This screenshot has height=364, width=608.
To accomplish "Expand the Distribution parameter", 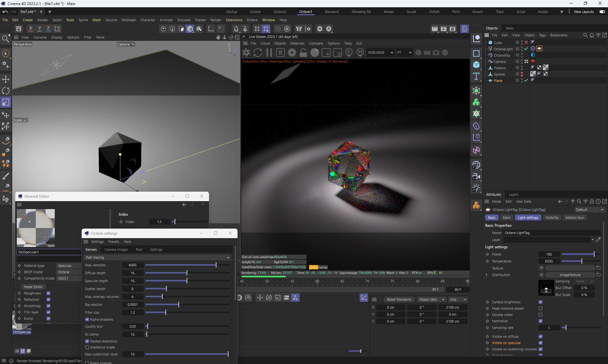I will point(487,275).
